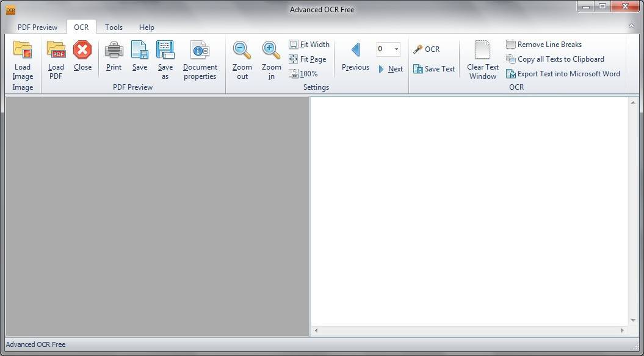This screenshot has height=356, width=644.
Task: Go to the Next page
Action: coord(391,69)
